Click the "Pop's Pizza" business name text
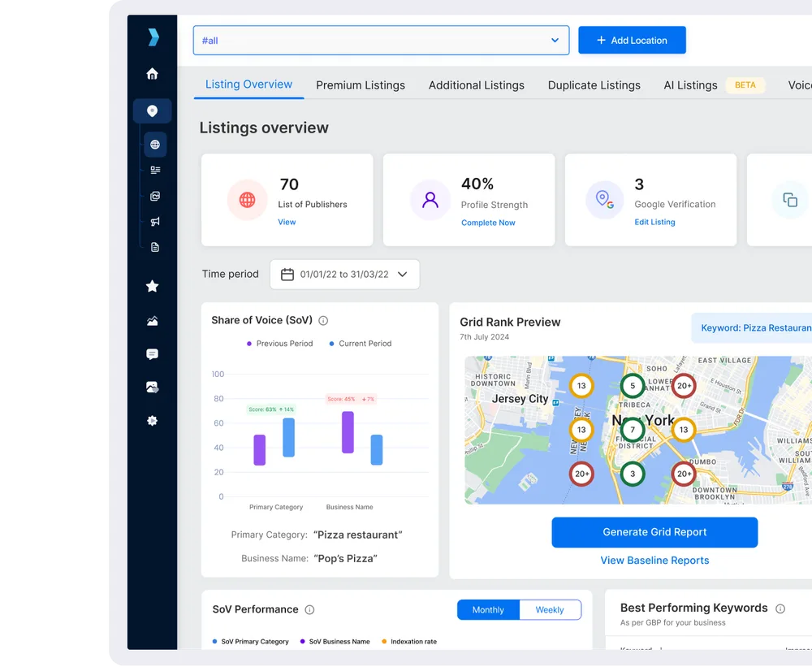 click(x=345, y=559)
